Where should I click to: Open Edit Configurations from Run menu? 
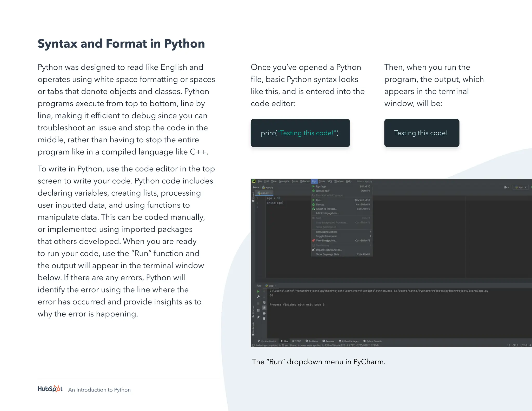coord(342,213)
